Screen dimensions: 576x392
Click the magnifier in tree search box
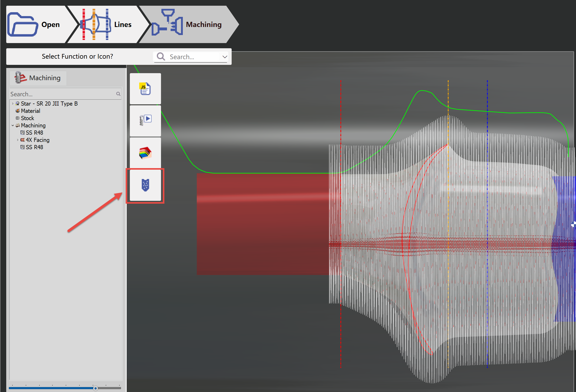point(118,94)
